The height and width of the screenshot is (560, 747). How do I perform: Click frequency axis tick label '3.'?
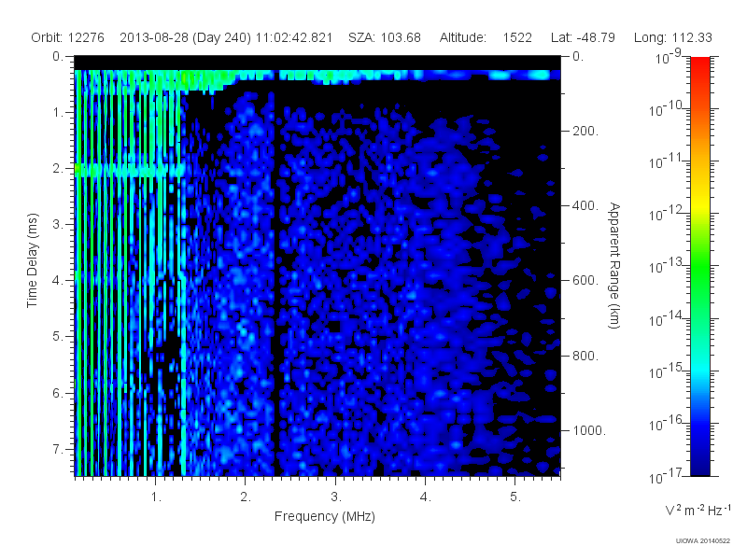click(336, 497)
